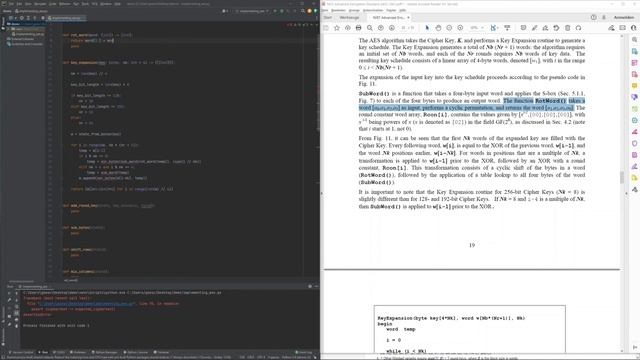
Task: Click the Event Log button in PyCharm
Action: (x=303, y=352)
